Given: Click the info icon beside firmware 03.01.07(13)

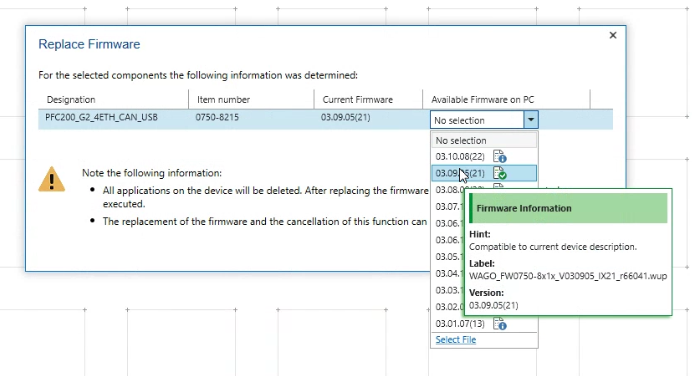Looking at the screenshot, I should point(500,324).
